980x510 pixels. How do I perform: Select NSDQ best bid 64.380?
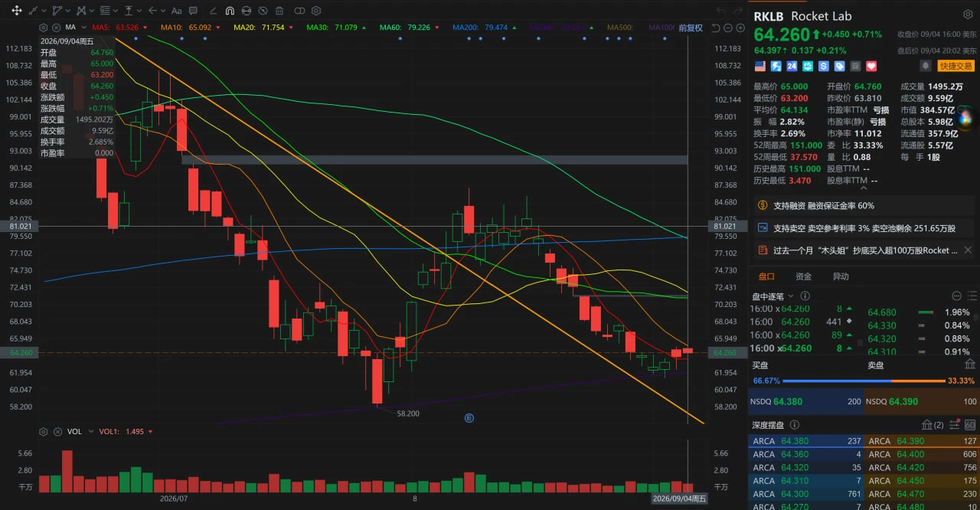(x=806, y=401)
